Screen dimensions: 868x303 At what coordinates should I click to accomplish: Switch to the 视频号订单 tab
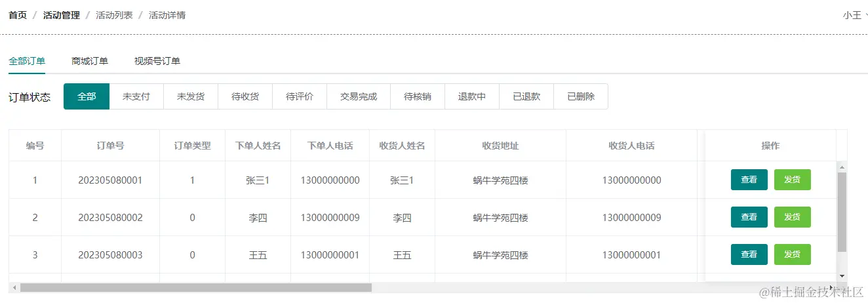[157, 61]
